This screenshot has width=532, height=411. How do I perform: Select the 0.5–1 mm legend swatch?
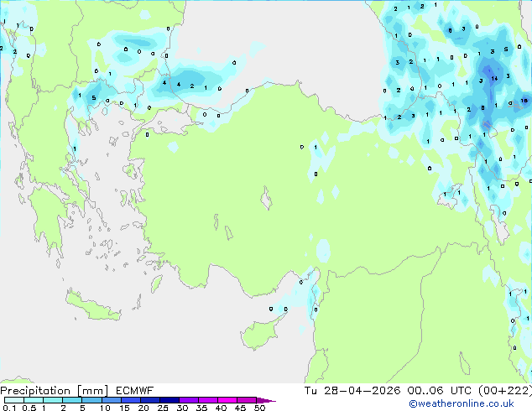tap(34, 400)
